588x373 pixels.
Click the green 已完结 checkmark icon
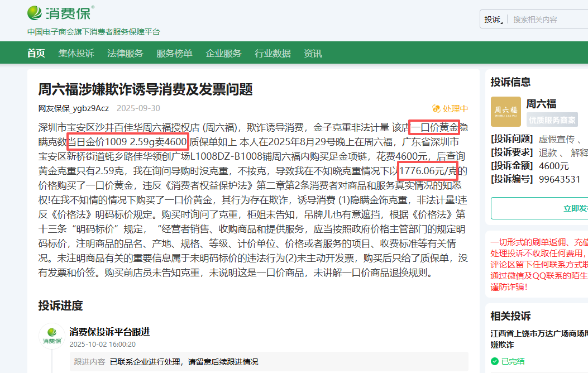coord(495,361)
